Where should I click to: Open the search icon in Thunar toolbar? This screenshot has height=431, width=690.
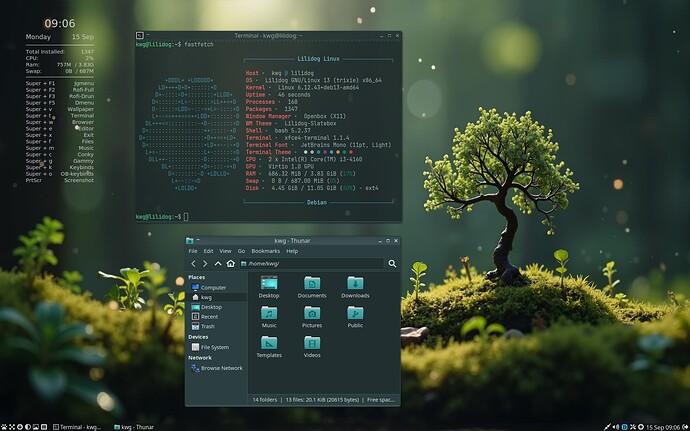[392, 263]
